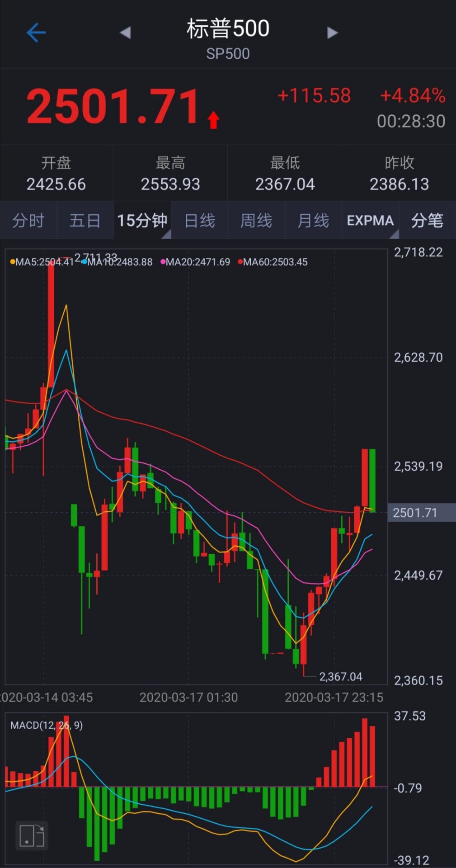Switch to the 五日 tab
Screen dimensions: 456x868
[85, 220]
